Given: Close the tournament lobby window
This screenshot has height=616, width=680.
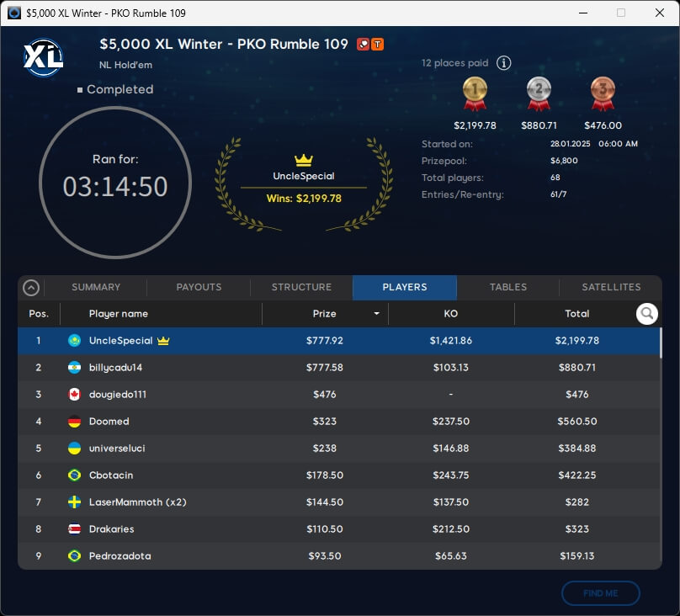Looking at the screenshot, I should [660, 13].
